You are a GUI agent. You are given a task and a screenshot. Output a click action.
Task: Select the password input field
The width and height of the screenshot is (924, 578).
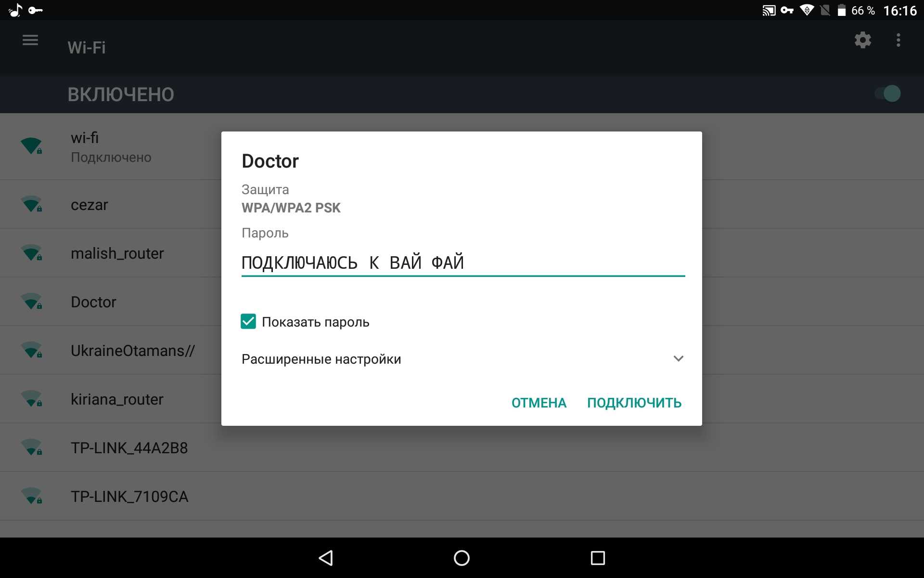point(462,261)
